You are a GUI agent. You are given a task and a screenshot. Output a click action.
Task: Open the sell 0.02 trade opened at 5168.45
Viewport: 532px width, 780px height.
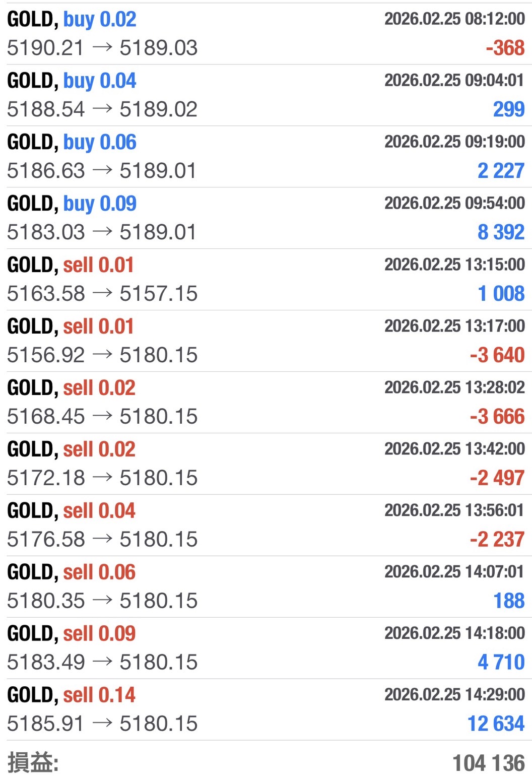coord(71,388)
